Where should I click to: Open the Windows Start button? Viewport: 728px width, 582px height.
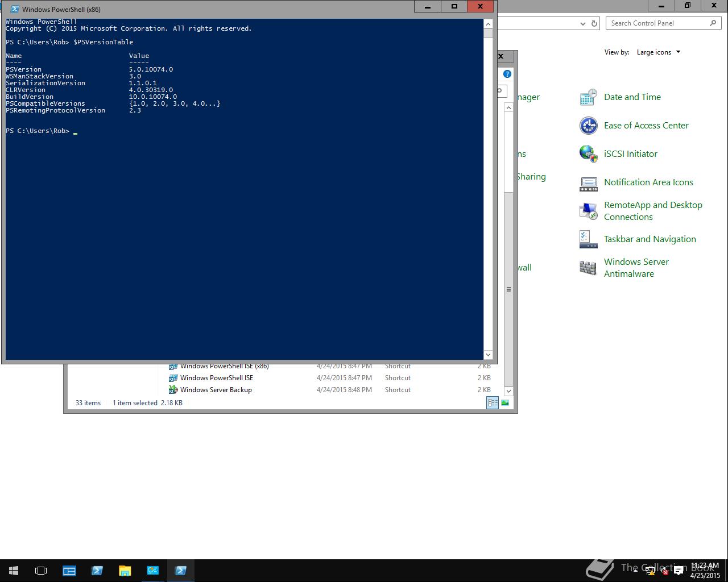pyautogui.click(x=14, y=571)
